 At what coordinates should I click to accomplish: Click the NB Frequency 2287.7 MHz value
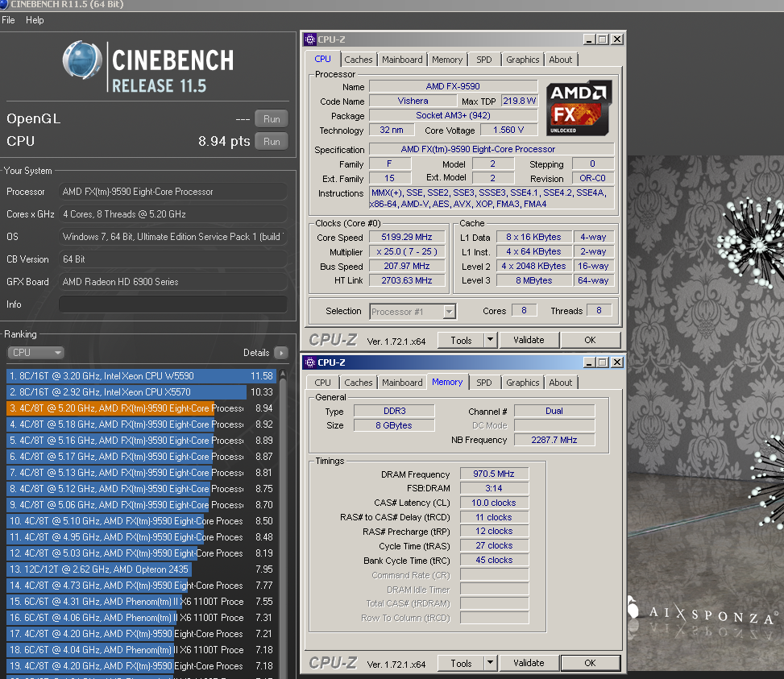pos(554,440)
